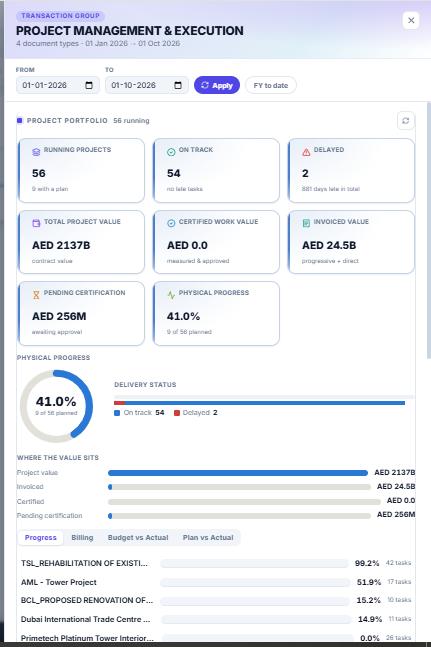Click the Invoiced value bar
Image resolution: width=431 pixels, height=647 pixels.
pyautogui.click(x=239, y=487)
